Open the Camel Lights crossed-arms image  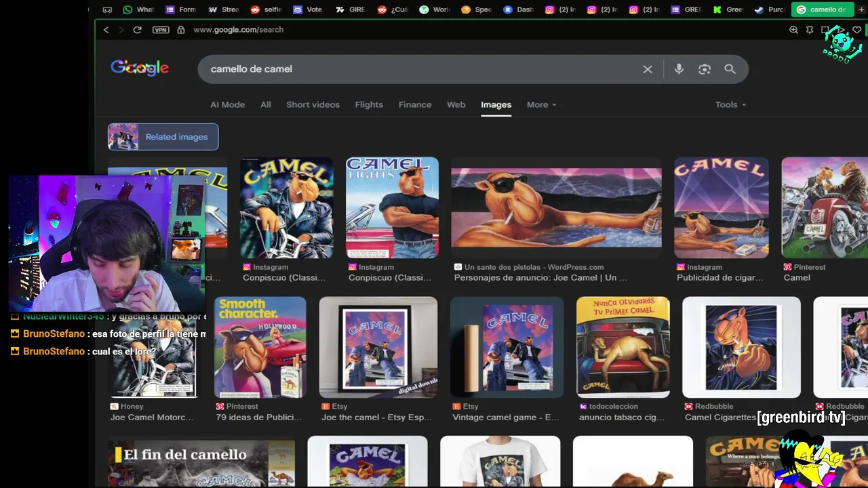pyautogui.click(x=392, y=208)
